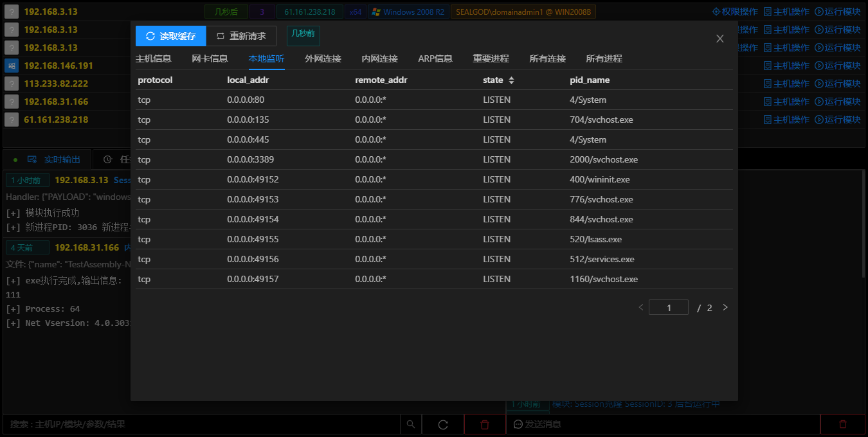View the 所有进程 tab
This screenshot has height=437, width=868.
point(604,58)
